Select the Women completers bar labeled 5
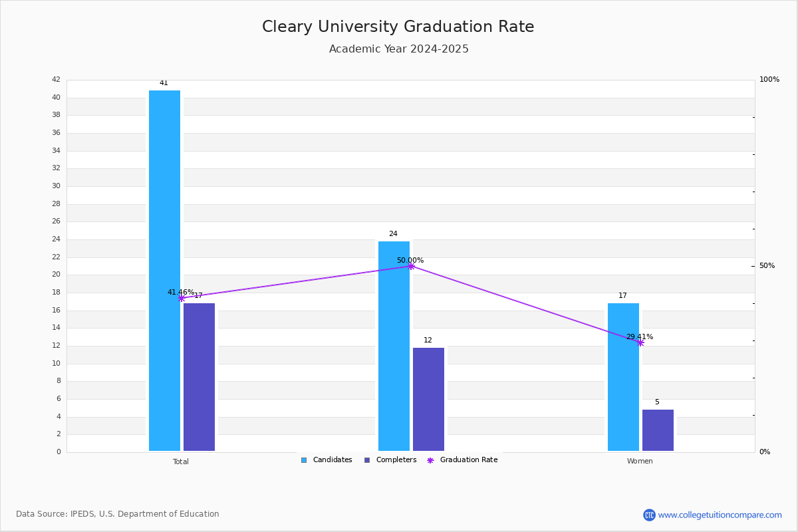798x532 pixels. point(658,430)
